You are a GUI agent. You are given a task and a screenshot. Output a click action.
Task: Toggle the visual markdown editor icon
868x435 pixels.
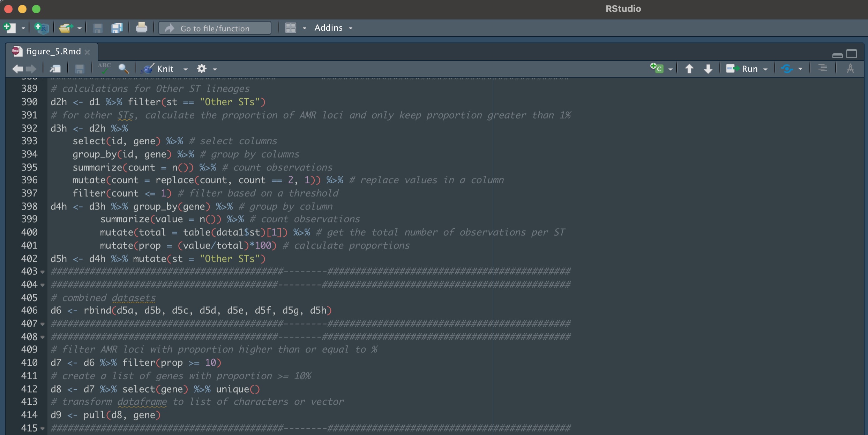click(850, 68)
